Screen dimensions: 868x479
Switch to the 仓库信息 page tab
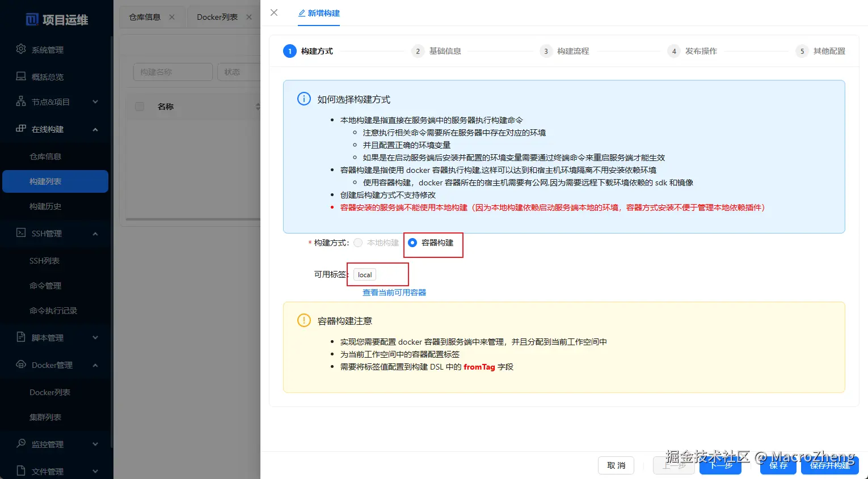(145, 17)
